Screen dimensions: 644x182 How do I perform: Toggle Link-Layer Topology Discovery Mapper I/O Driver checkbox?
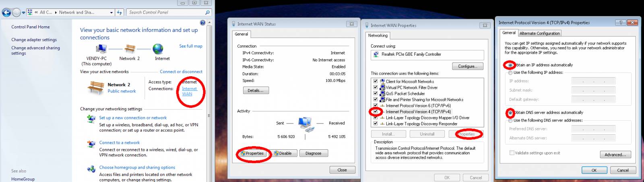pos(376,117)
